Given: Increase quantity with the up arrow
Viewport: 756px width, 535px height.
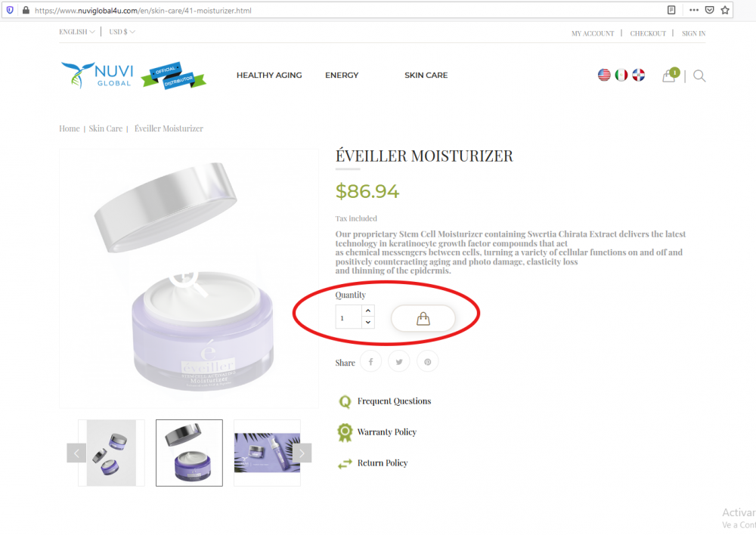Looking at the screenshot, I should pyautogui.click(x=368, y=311).
